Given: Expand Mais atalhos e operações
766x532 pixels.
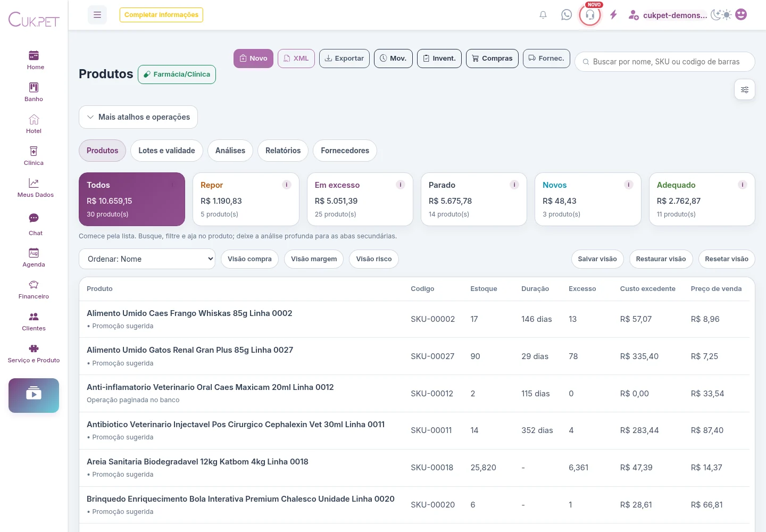Looking at the screenshot, I should [138, 117].
